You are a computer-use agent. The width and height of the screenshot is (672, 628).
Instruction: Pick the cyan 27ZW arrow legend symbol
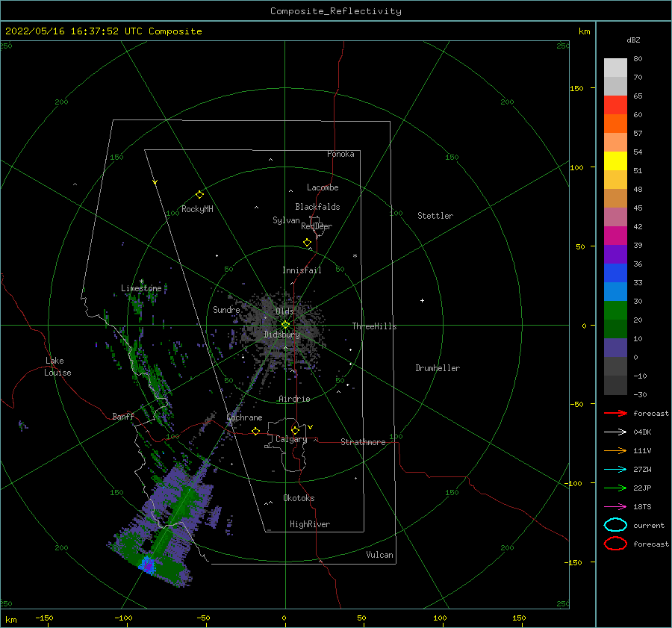click(615, 470)
